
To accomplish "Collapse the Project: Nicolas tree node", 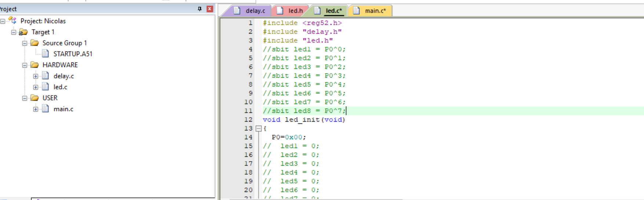I will coord(3,21).
